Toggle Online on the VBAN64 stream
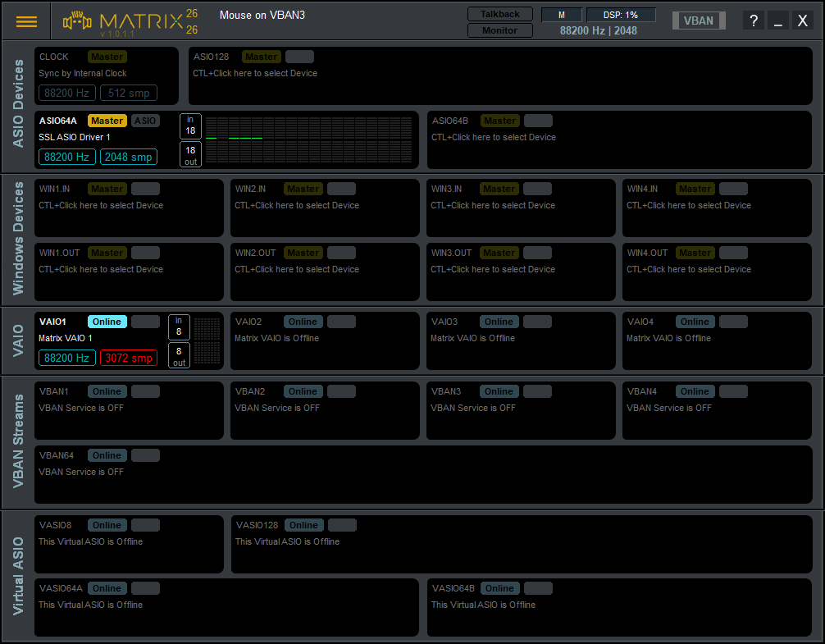The width and height of the screenshot is (825, 644). pyautogui.click(x=107, y=454)
